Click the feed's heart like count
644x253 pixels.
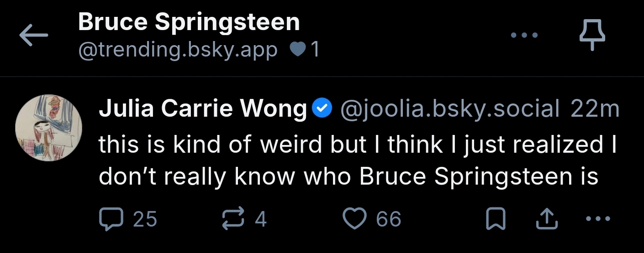[305, 50]
